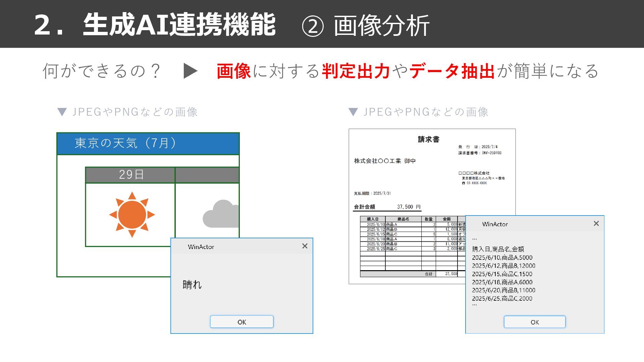Select line 2025/6/18,商品A,6000 in dialog
This screenshot has height=362, width=644.
tap(502, 282)
